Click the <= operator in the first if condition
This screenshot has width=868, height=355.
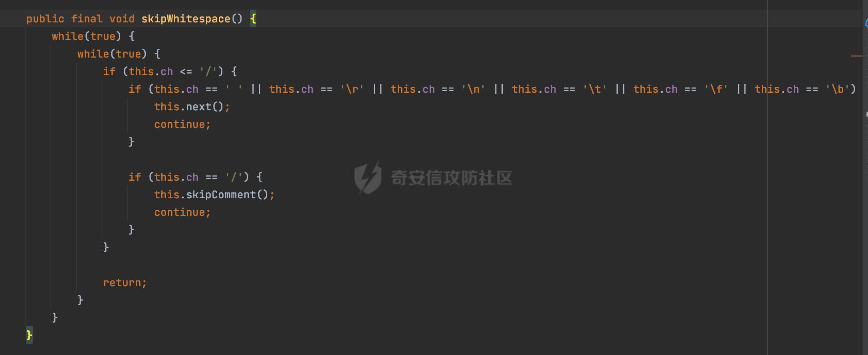pyautogui.click(x=186, y=72)
